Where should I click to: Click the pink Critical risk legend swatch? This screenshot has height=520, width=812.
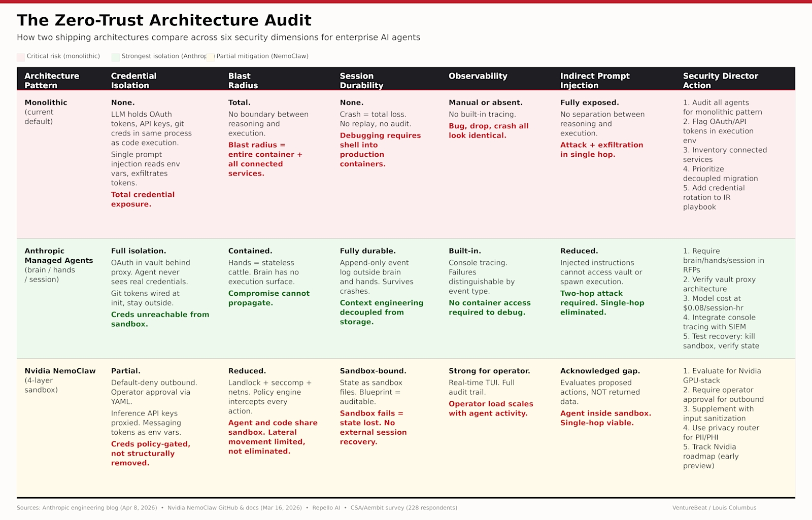point(21,57)
